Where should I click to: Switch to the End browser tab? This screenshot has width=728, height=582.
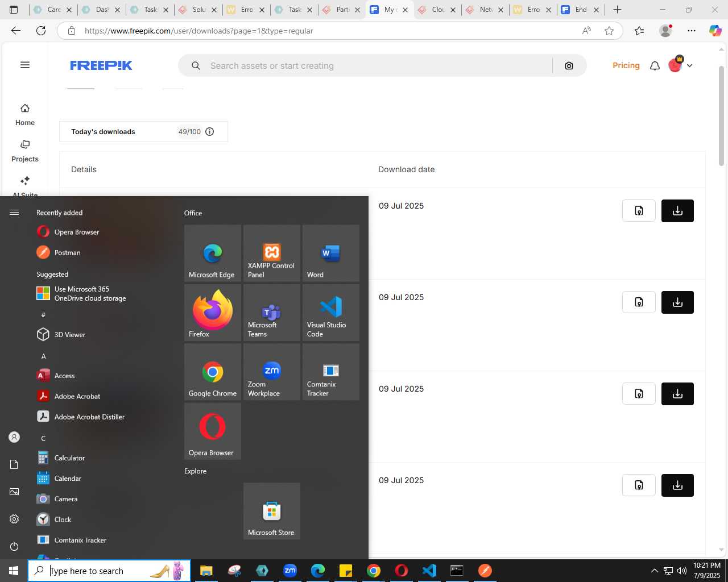tap(581, 10)
